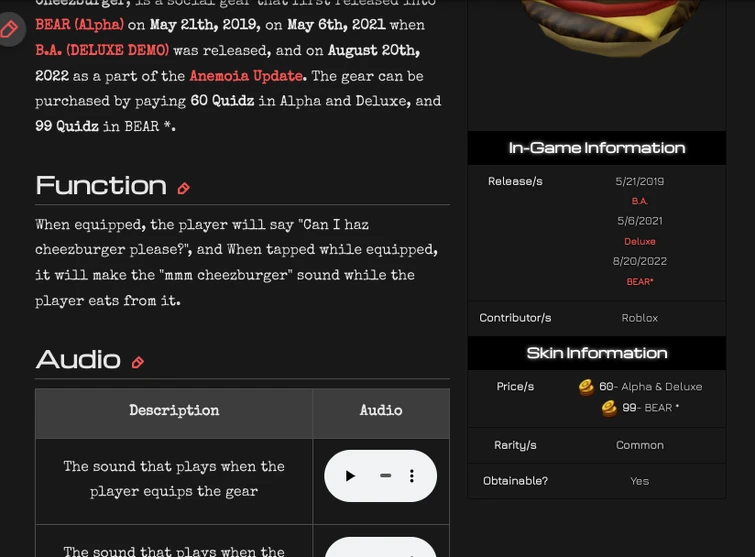Play the gear equip sound audio
The width and height of the screenshot is (755, 557).
350,476
